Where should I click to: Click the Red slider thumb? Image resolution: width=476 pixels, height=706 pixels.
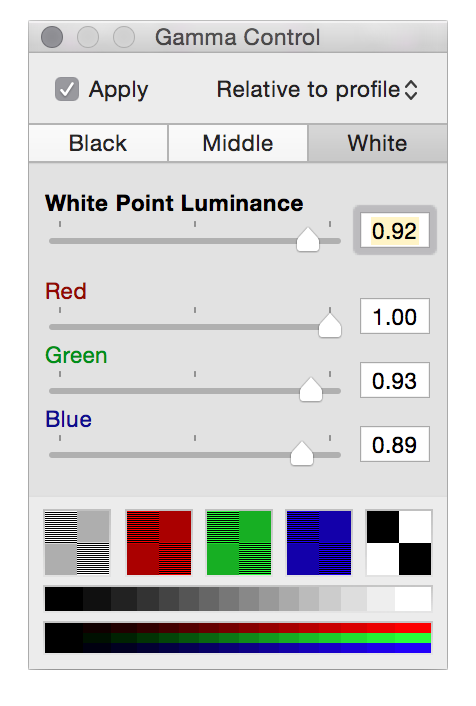click(330, 325)
